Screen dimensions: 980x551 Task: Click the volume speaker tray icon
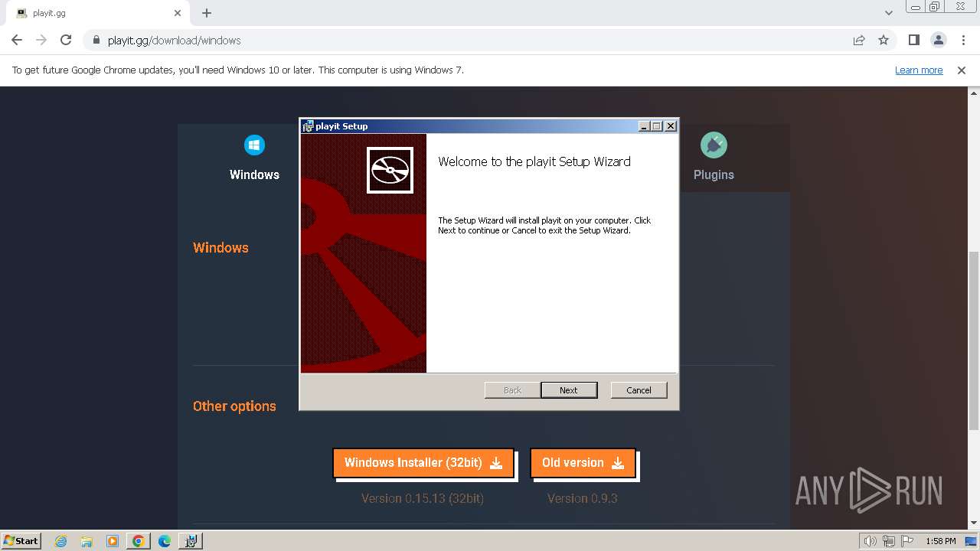[x=870, y=541]
